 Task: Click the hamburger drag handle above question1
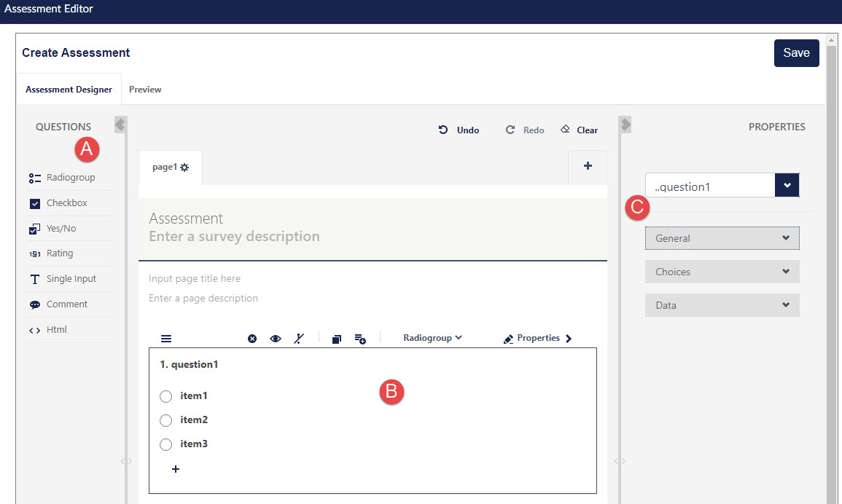166,339
